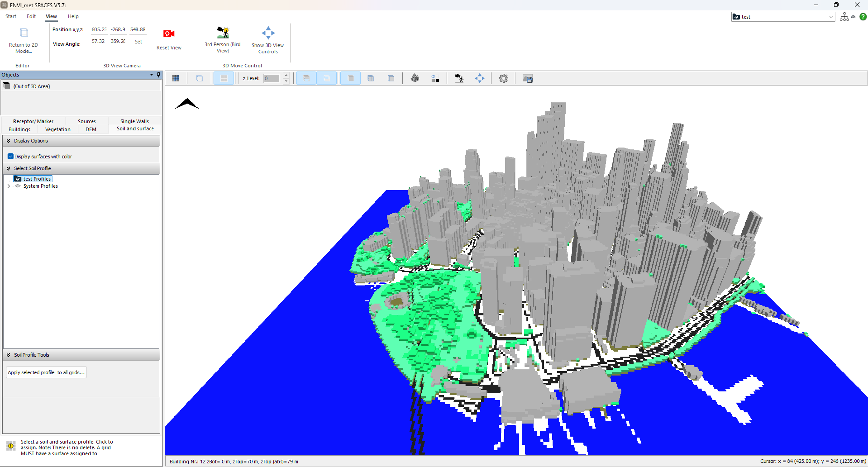The image size is (868, 467).
Task: Expand the System Profiles tree node
Action: (x=8, y=186)
